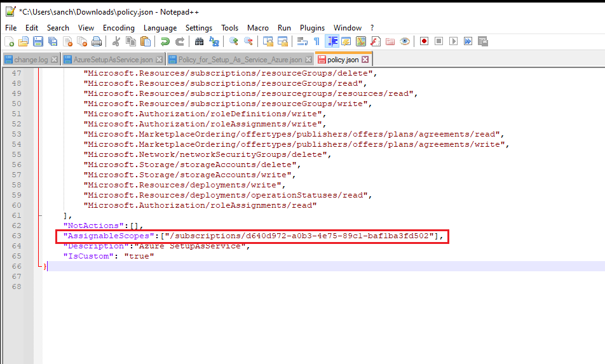The height and width of the screenshot is (364, 605).
Task: Start macro recording with the red record icon
Action: click(x=423, y=41)
